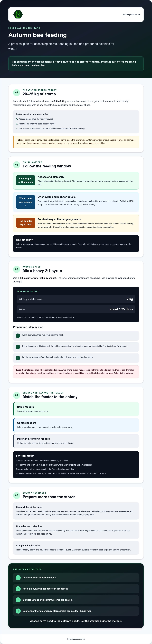Click autumn sequence step 1 green circle
The width and height of the screenshot is (152, 644).
(x=18, y=578)
